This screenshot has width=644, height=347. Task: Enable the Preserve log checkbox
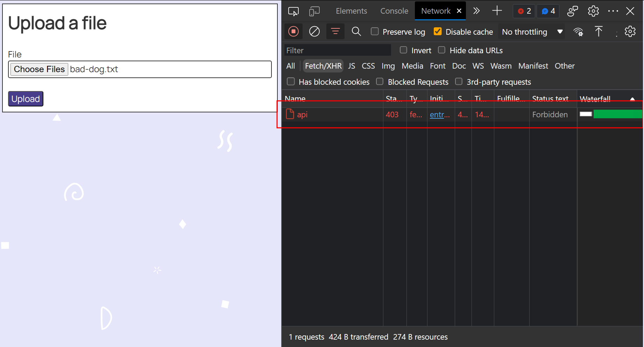click(375, 32)
